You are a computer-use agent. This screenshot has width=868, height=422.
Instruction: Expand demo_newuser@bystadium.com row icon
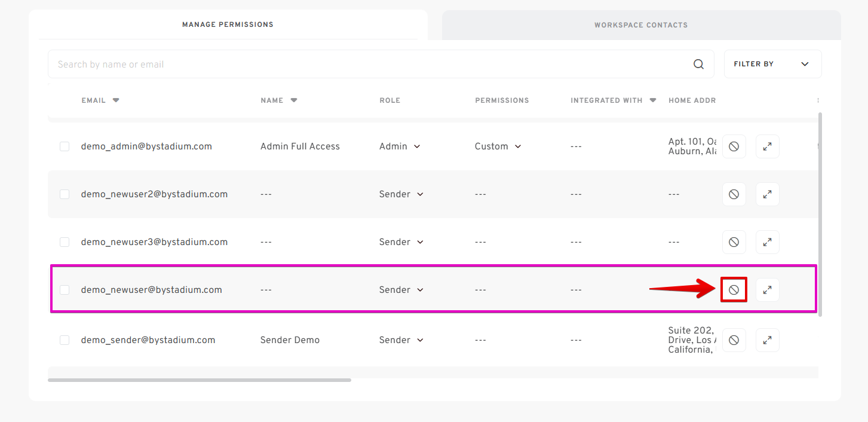pos(767,290)
